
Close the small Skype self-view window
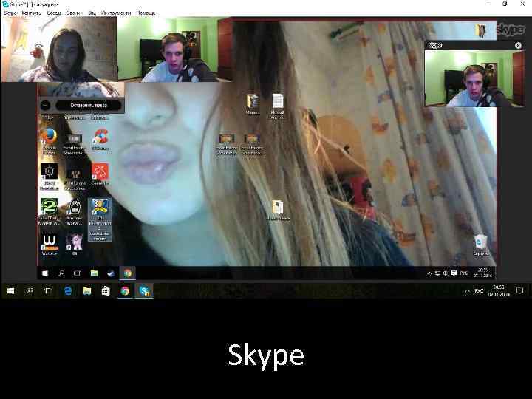click(x=518, y=46)
